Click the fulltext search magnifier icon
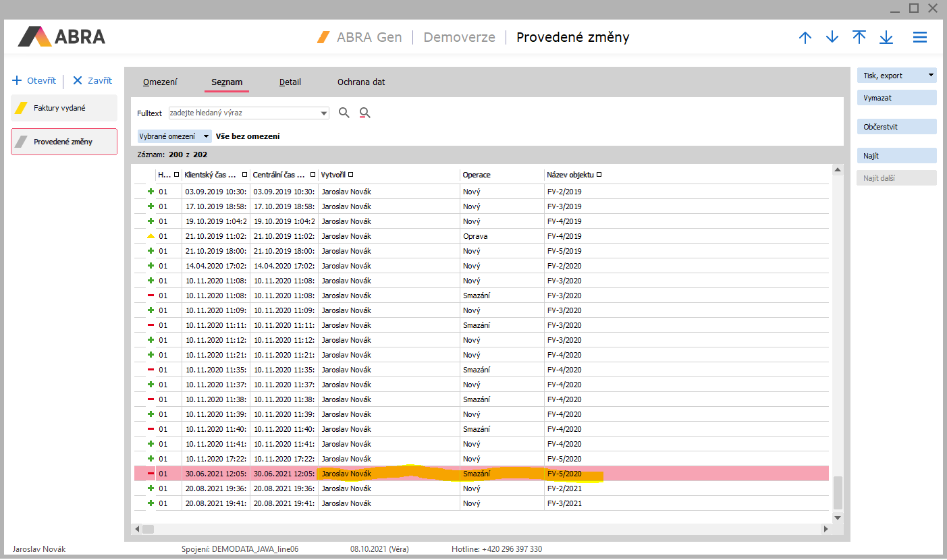The width and height of the screenshot is (947, 560). tap(344, 113)
